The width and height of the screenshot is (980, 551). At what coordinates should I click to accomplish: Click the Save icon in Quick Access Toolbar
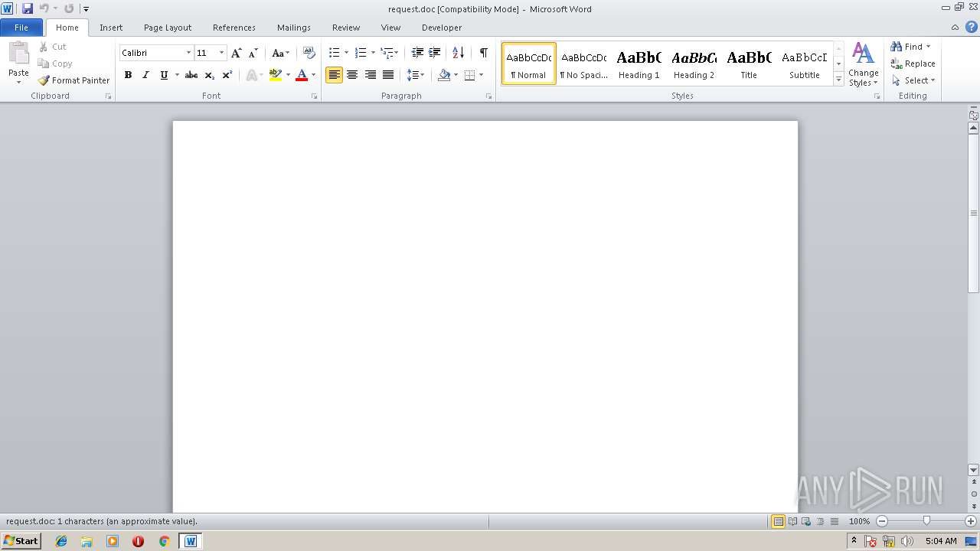pyautogui.click(x=28, y=8)
